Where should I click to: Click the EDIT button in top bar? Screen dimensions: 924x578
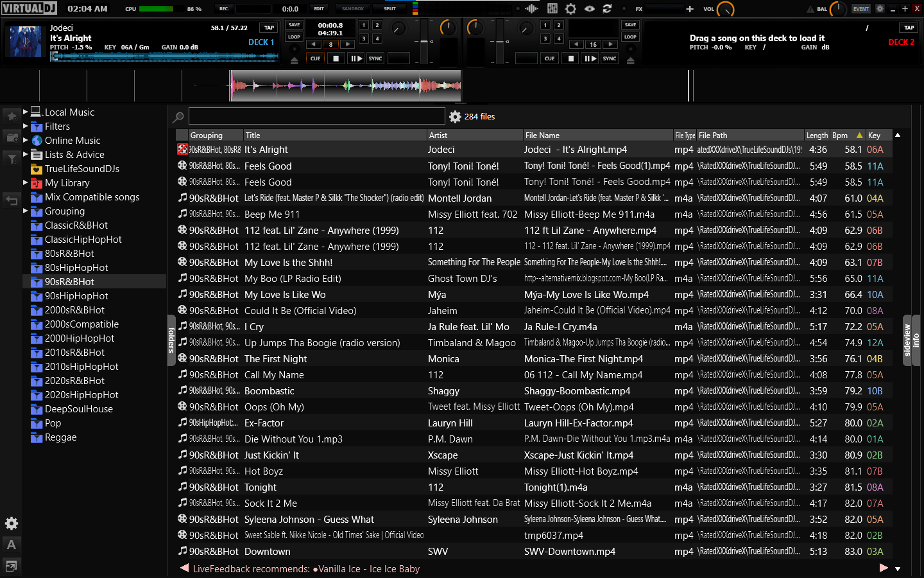[319, 9]
